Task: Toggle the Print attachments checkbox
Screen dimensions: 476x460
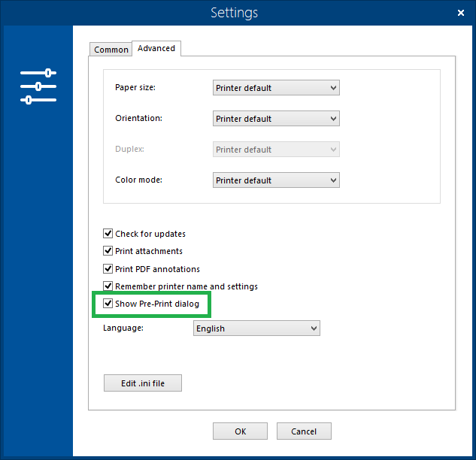Action: pos(108,250)
